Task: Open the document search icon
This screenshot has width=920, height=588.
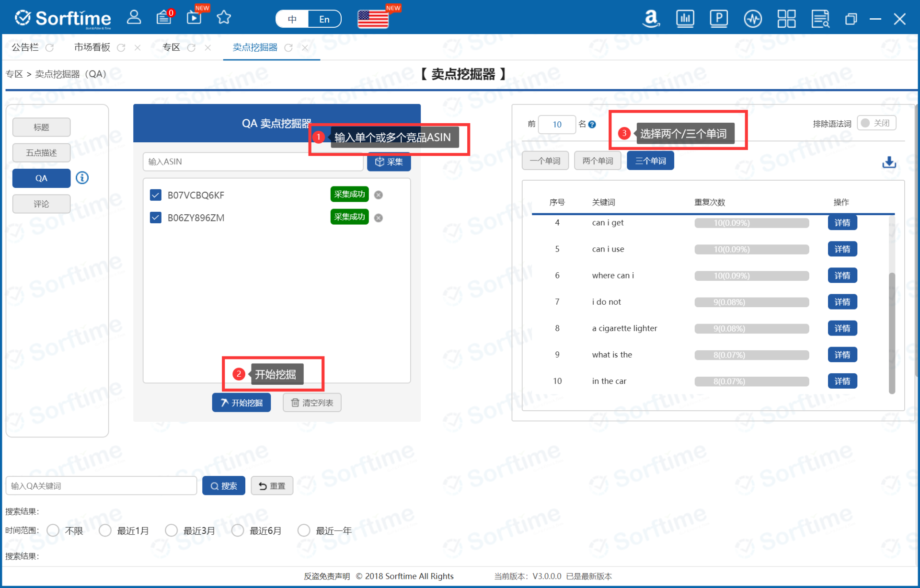Action: point(820,19)
